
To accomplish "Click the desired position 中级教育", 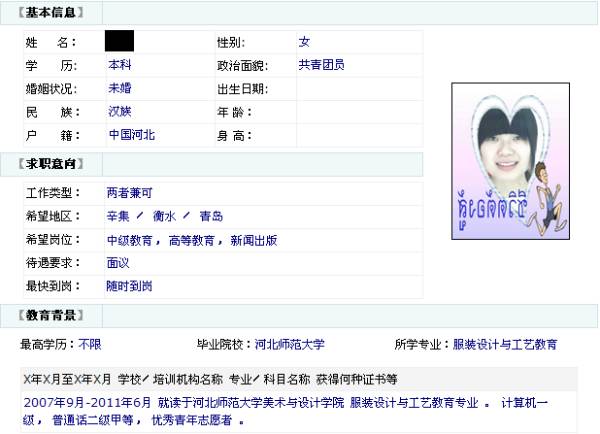I will [x=129, y=240].
